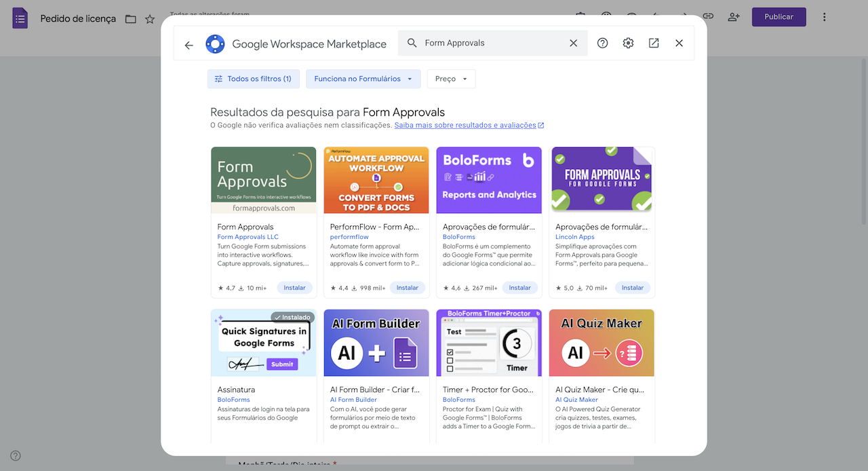Star the Pedido de licença form

pos(150,19)
